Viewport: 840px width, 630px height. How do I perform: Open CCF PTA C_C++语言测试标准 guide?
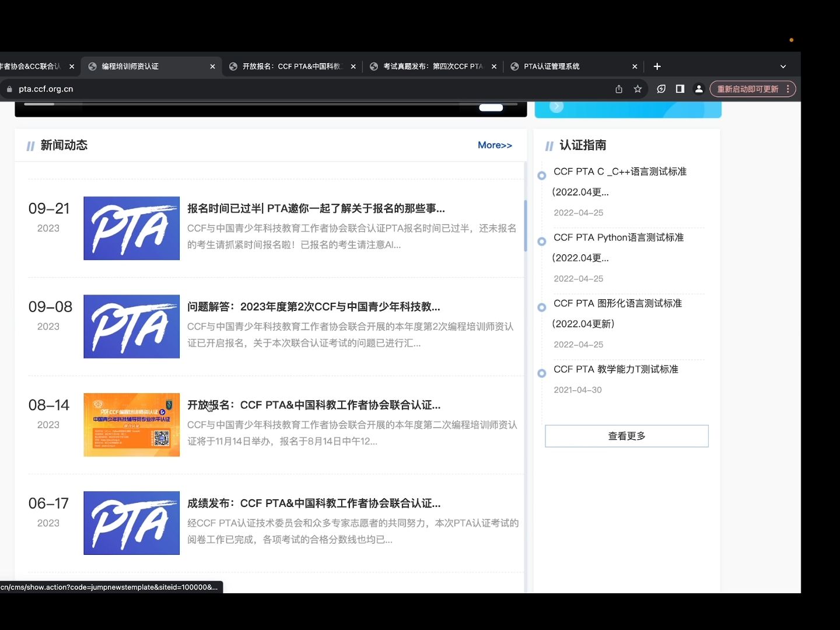click(619, 181)
